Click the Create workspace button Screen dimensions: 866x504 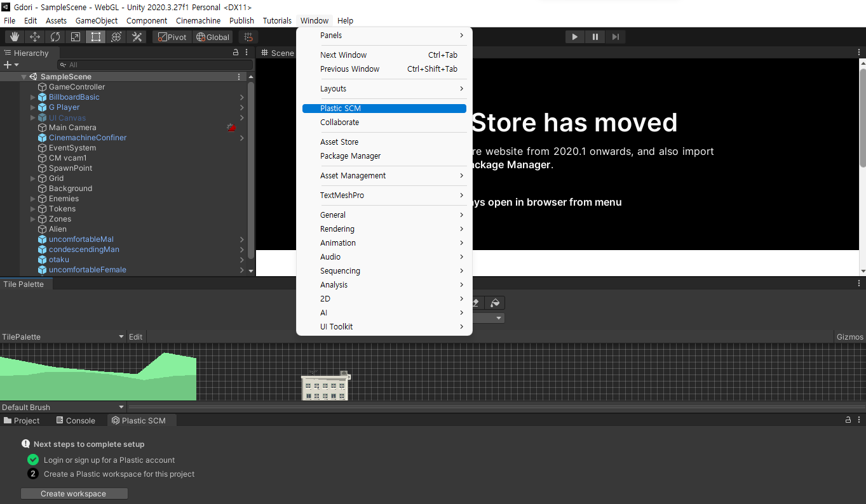pyautogui.click(x=74, y=494)
